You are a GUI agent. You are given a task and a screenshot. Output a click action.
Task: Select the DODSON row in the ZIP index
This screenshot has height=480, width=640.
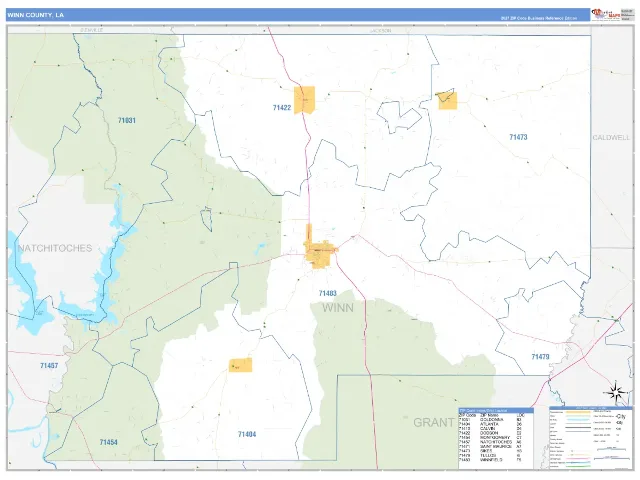point(492,433)
